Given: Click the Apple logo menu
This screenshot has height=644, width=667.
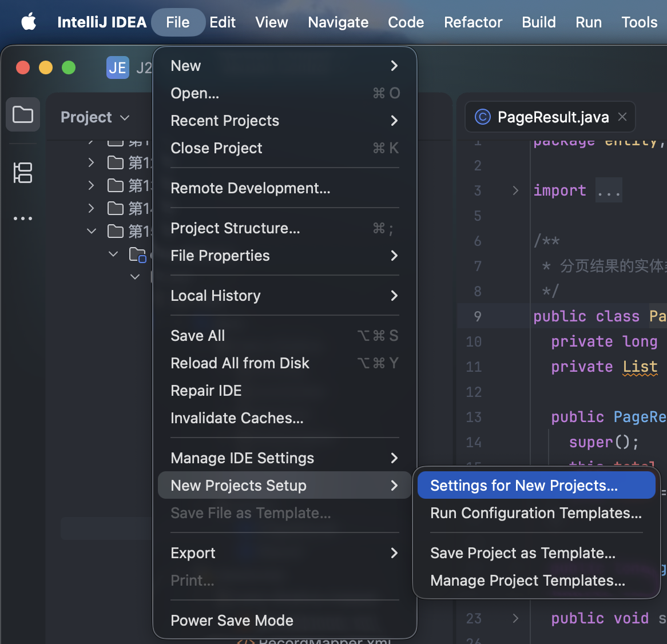Looking at the screenshot, I should pos(29,22).
